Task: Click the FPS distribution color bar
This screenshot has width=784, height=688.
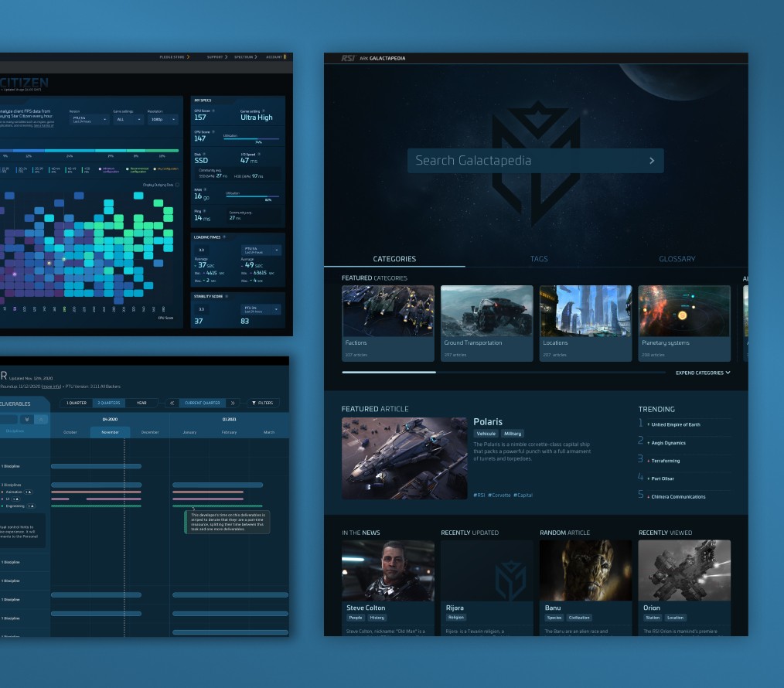Action: coord(89,150)
